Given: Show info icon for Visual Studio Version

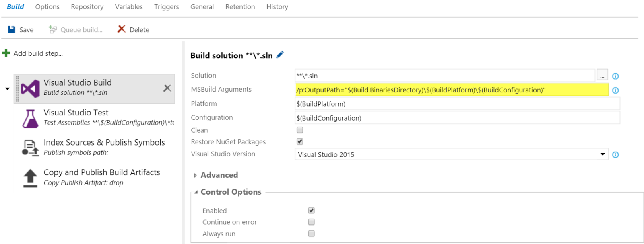Looking at the screenshot, I should (615, 154).
